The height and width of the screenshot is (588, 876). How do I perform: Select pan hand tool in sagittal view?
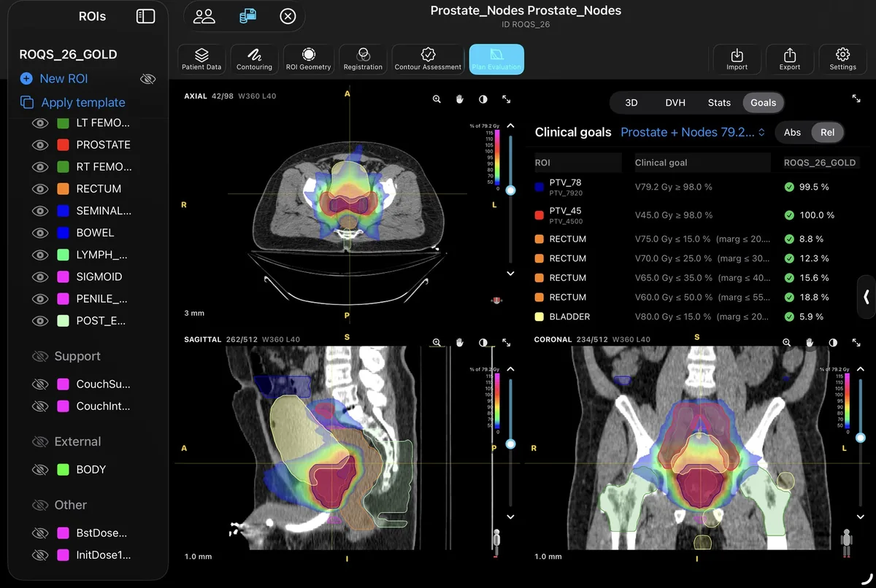coord(460,342)
